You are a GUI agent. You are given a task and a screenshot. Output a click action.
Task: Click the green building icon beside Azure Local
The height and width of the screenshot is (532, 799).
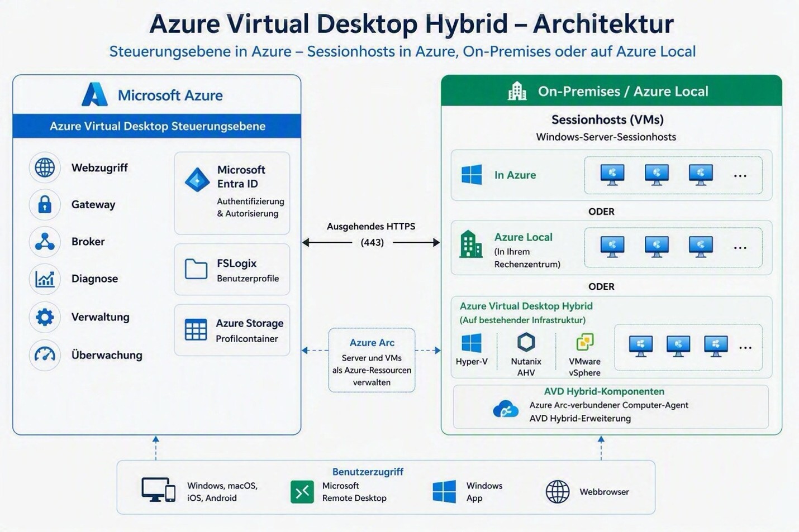tap(470, 245)
